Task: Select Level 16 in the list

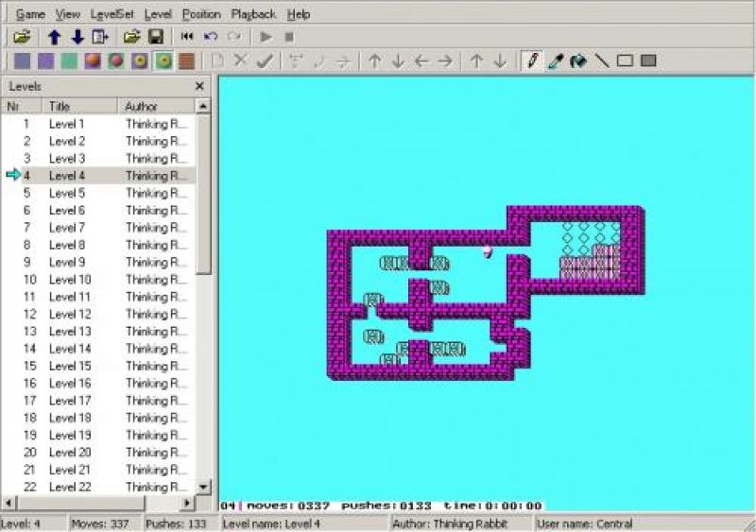Action: coord(98,384)
